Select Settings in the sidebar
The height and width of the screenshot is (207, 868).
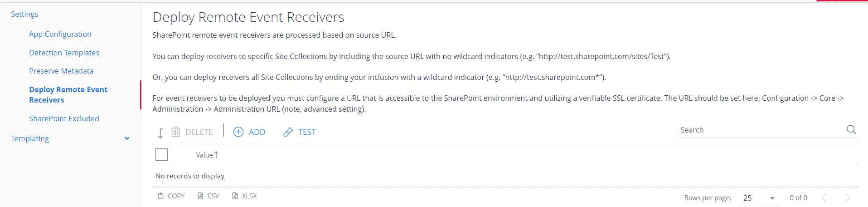tap(24, 14)
